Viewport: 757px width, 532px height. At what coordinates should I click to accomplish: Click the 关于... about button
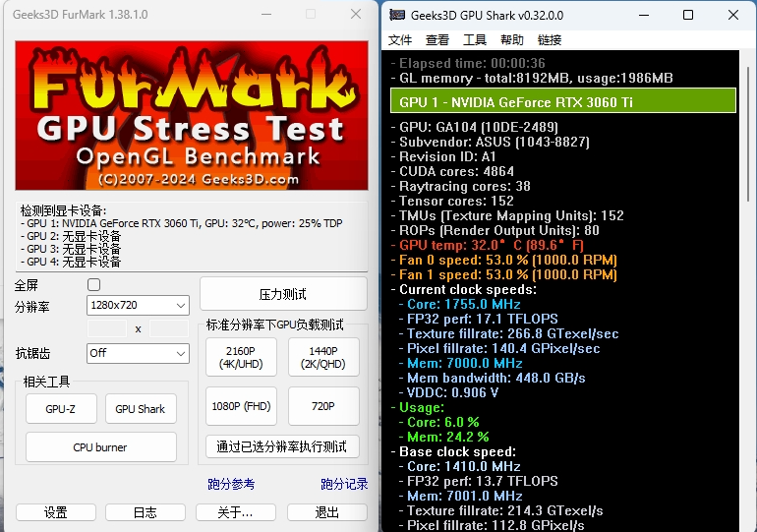[x=236, y=512]
